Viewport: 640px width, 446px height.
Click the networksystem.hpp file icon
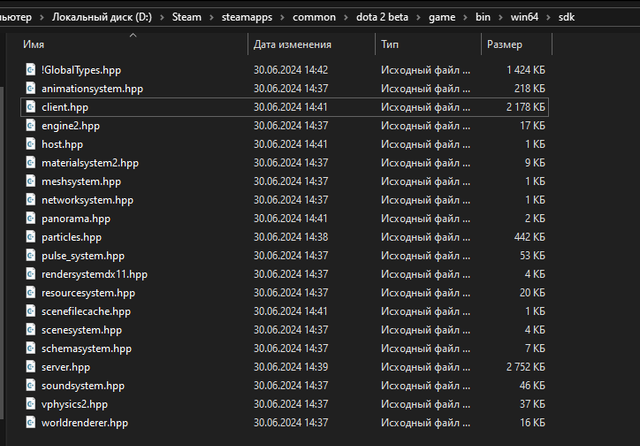(31, 200)
